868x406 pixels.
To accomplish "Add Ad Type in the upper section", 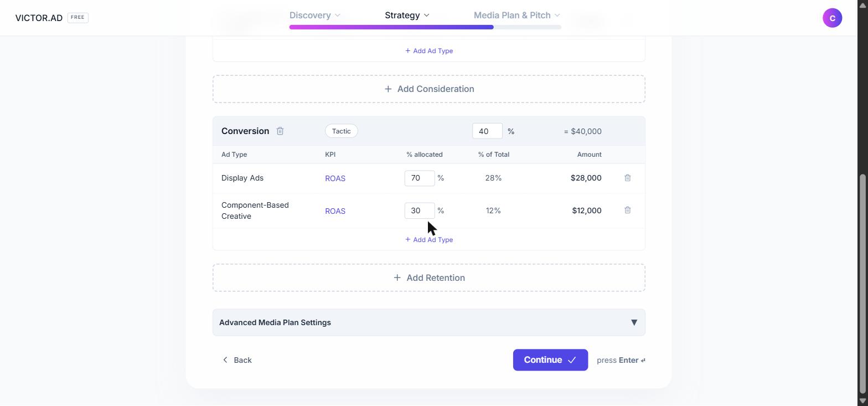I will coord(429,51).
